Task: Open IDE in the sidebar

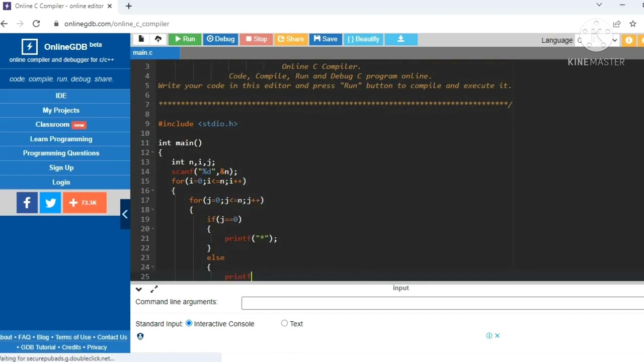Action: click(x=61, y=96)
